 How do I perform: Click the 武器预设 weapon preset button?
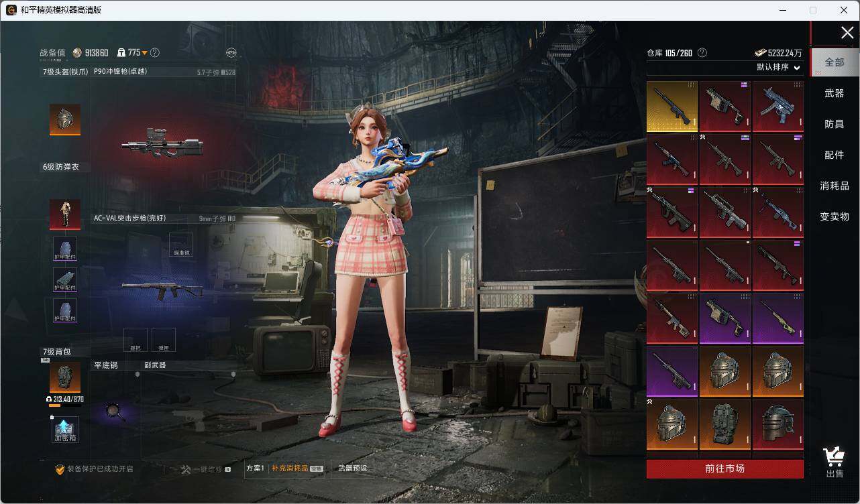coord(353,468)
